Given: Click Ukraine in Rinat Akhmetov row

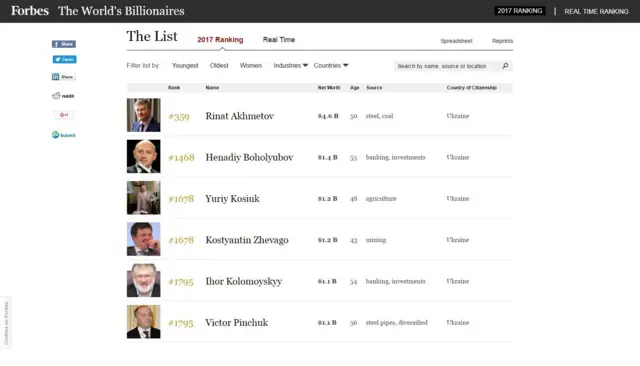Looking at the screenshot, I should (458, 116).
